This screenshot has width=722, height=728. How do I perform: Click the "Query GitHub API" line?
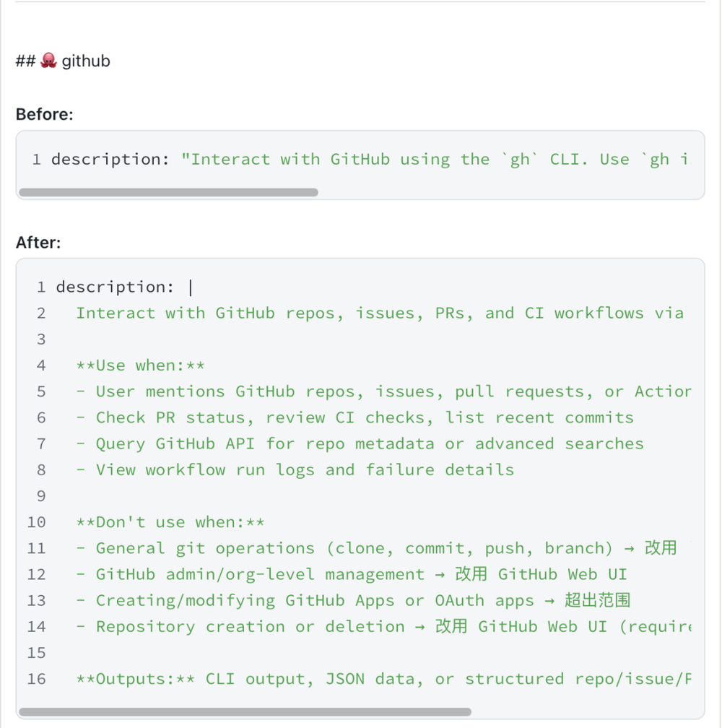(360, 443)
